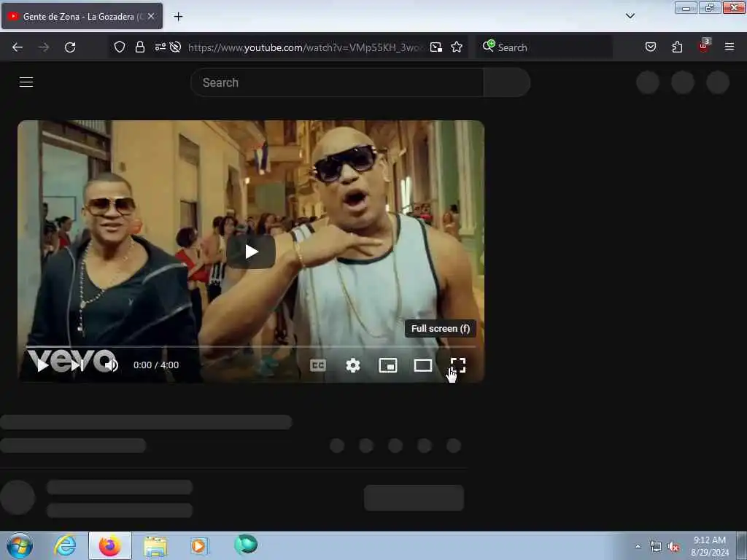This screenshot has width=747, height=560.
Task: Show site security padlock info
Action: pyautogui.click(x=139, y=47)
